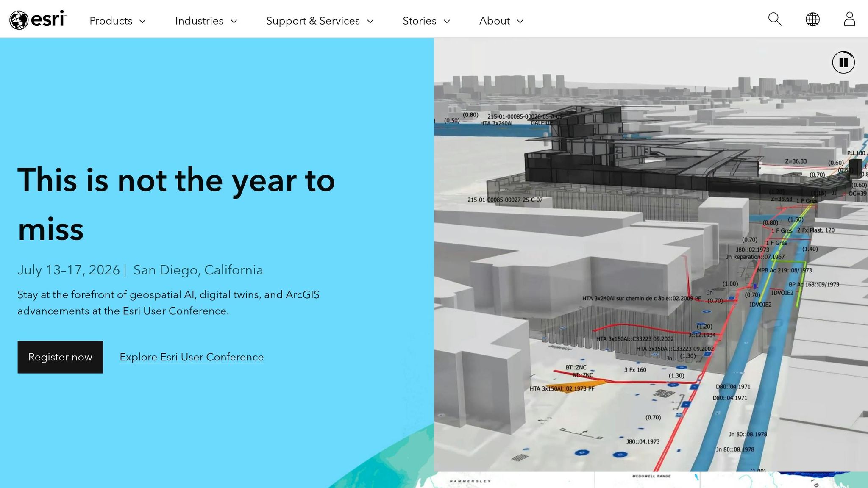This screenshot has width=868, height=488.
Task: Open the Industries menu label
Action: click(x=199, y=21)
